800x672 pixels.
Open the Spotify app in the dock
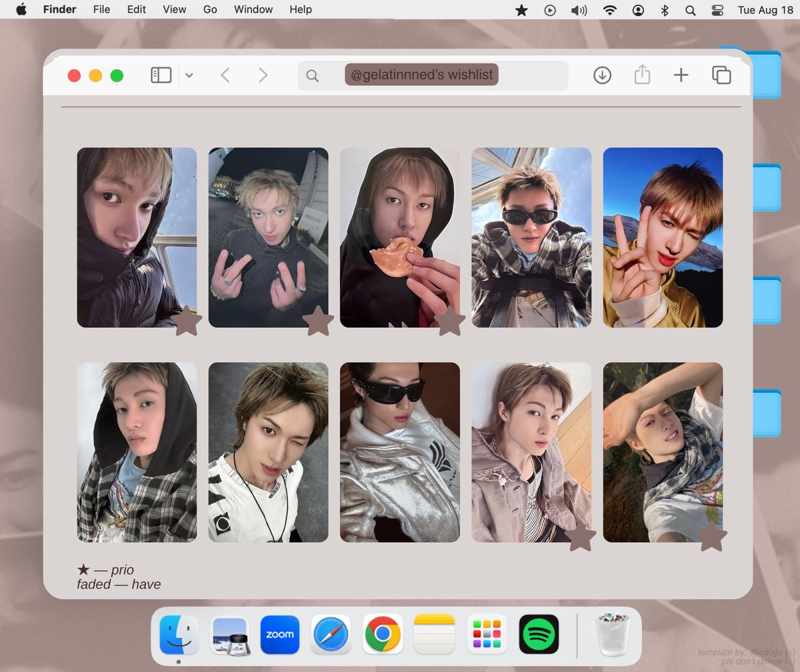pos(539,634)
